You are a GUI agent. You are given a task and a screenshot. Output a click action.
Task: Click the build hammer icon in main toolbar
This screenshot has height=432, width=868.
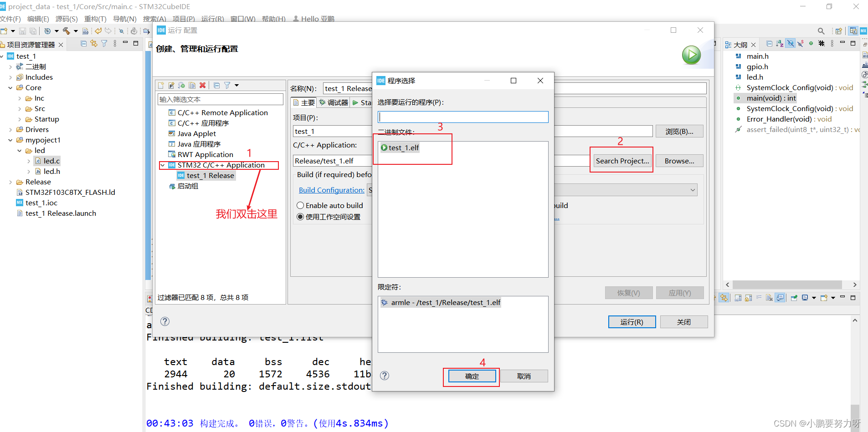67,31
